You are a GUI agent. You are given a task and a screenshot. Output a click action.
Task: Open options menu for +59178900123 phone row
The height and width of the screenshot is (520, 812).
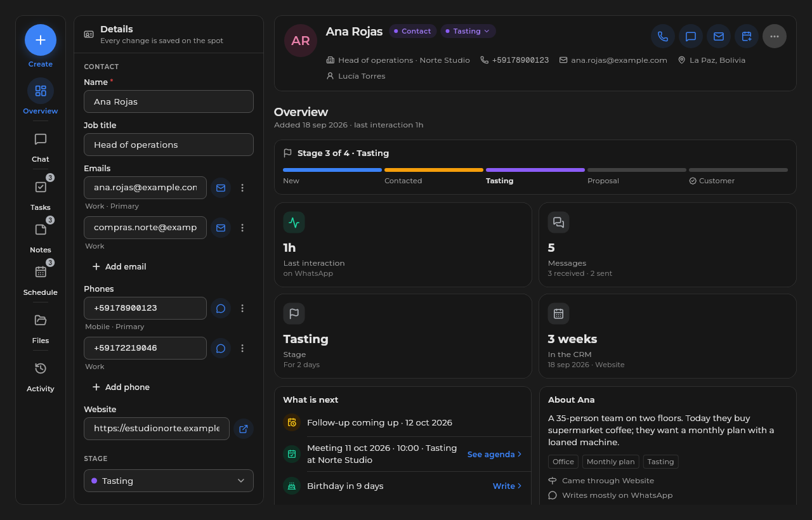(242, 308)
